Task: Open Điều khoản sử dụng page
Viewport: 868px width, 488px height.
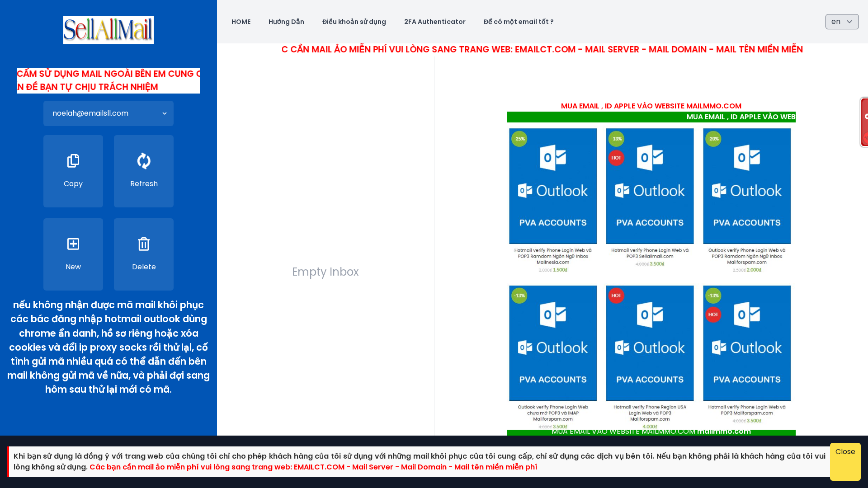Action: pos(354,22)
